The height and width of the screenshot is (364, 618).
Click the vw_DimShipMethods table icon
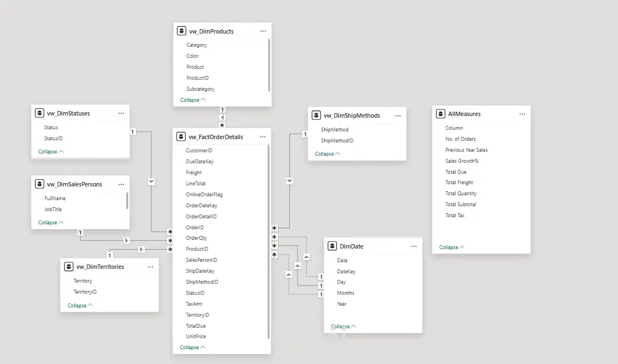coord(316,115)
